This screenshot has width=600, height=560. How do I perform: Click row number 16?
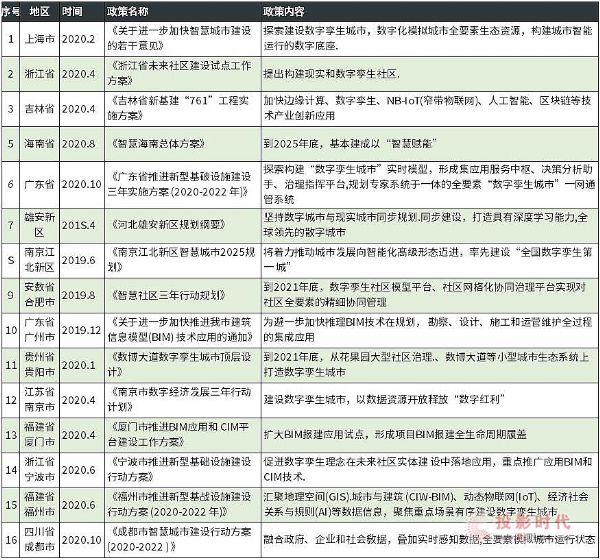pos(11,539)
